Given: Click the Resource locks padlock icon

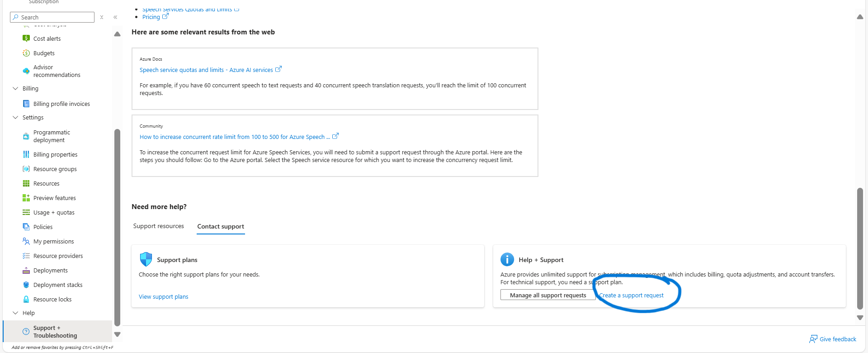Looking at the screenshot, I should coord(26,299).
